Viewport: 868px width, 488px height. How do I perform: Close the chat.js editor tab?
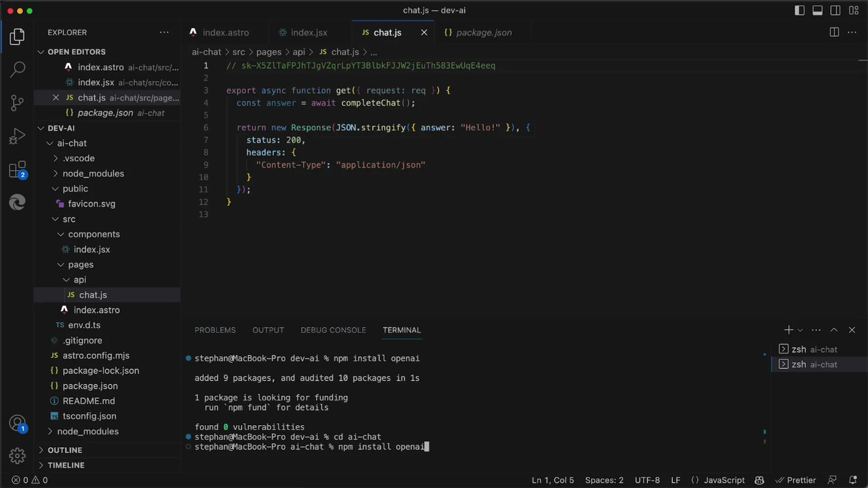coord(424,33)
